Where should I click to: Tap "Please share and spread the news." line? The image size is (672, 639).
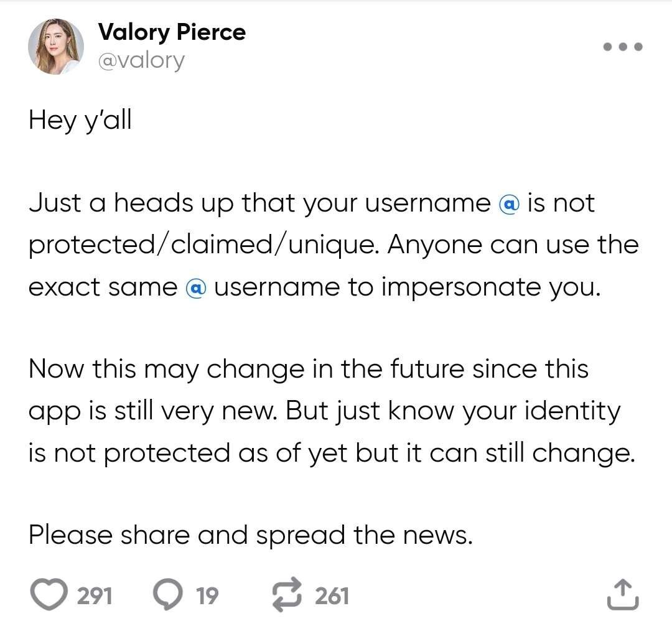tap(251, 534)
